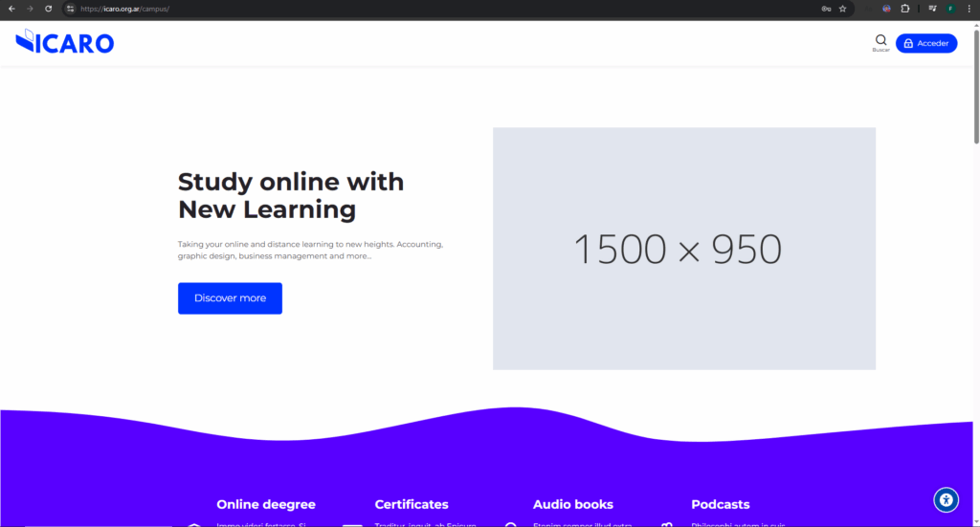
Task: Open the accessibility widget icon
Action: pyautogui.click(x=946, y=499)
